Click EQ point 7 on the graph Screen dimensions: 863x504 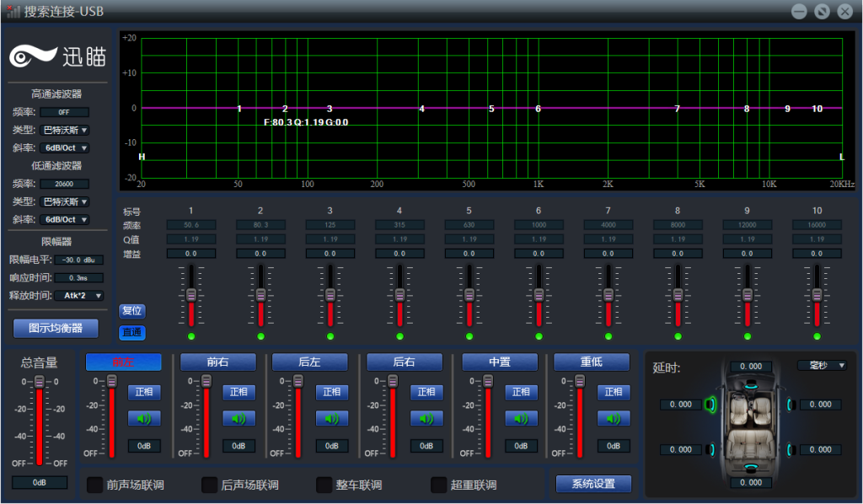tap(677, 109)
